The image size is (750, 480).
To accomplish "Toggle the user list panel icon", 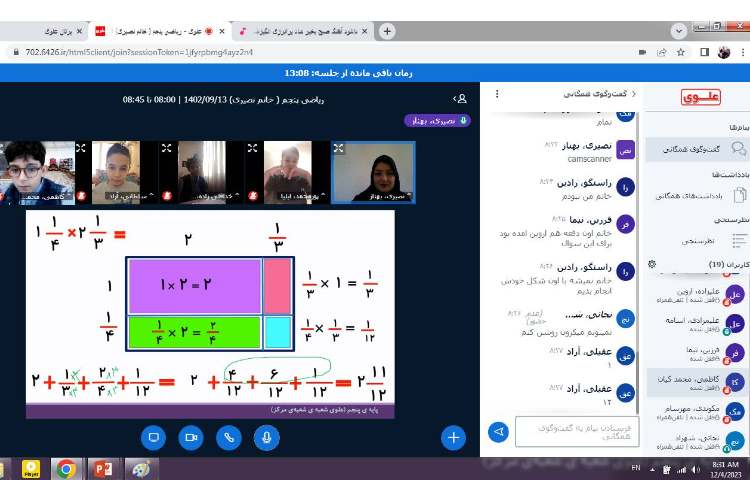I will click(460, 99).
